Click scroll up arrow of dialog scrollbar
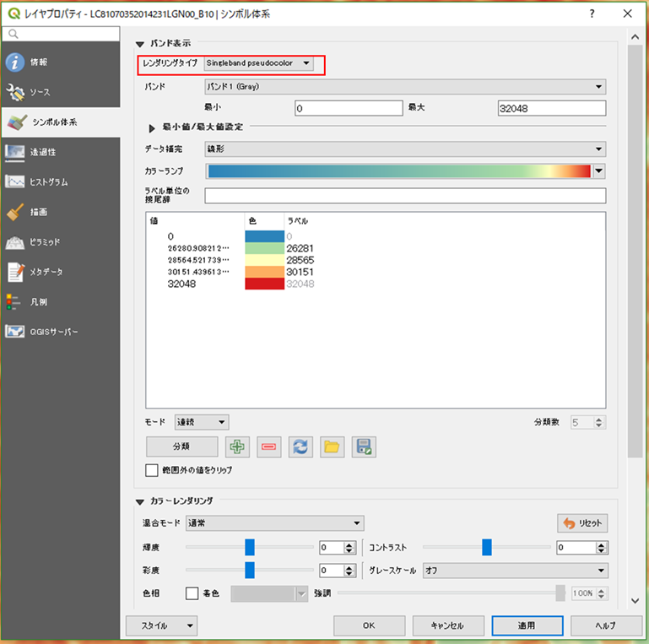 click(x=635, y=37)
